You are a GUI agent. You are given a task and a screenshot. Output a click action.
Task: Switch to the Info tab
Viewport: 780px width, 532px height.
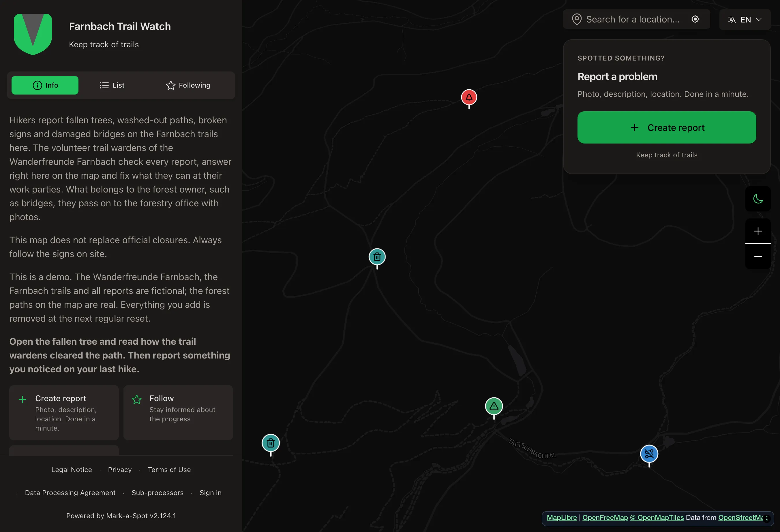[x=45, y=85]
